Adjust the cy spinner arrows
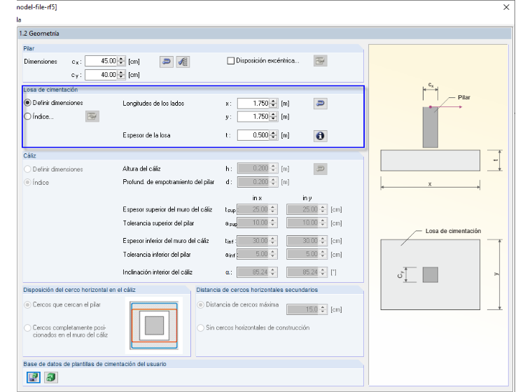Screen dimensions: 532x392 tap(121, 75)
